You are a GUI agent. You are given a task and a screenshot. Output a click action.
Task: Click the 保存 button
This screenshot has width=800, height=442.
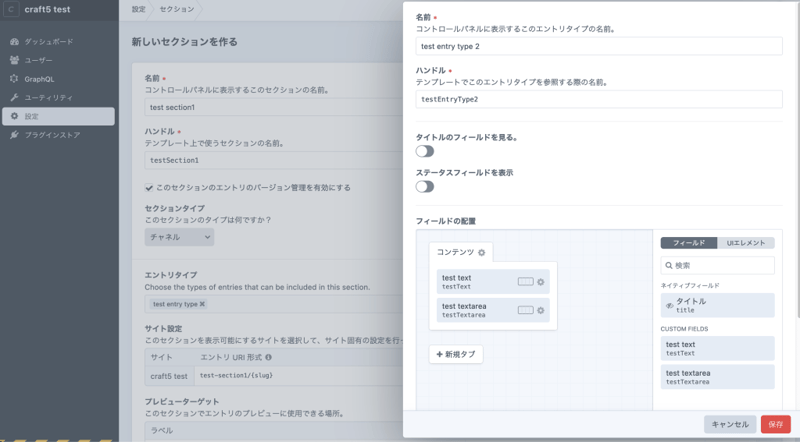pos(775,424)
